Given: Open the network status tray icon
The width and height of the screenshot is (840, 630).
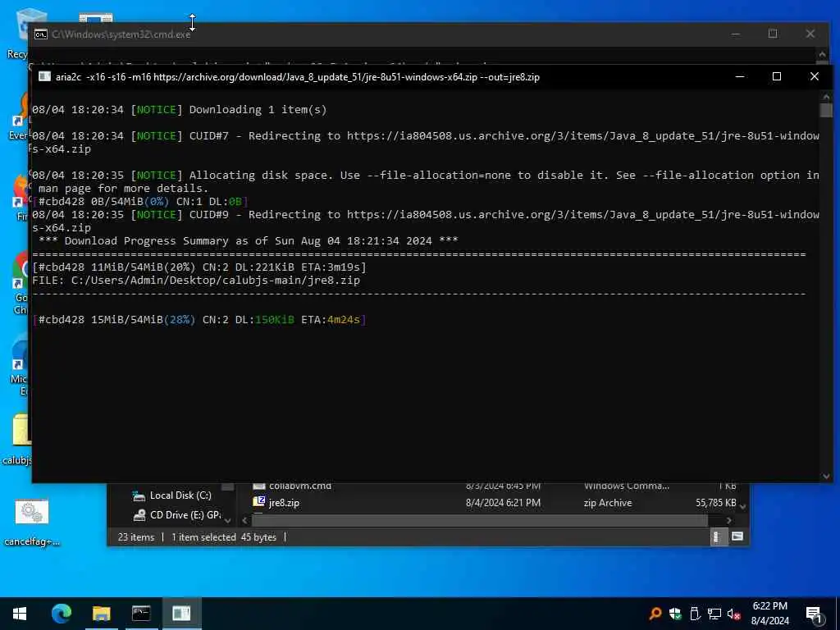Looking at the screenshot, I should 714,614.
